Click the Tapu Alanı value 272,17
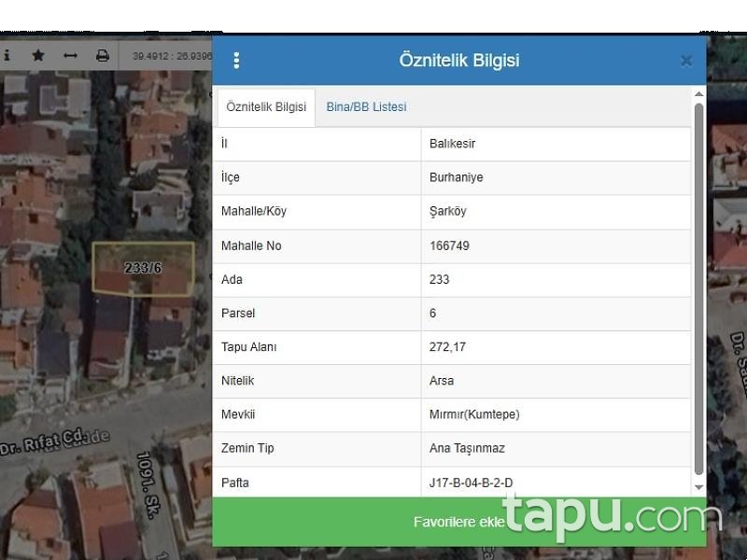The image size is (747, 560). tap(447, 346)
